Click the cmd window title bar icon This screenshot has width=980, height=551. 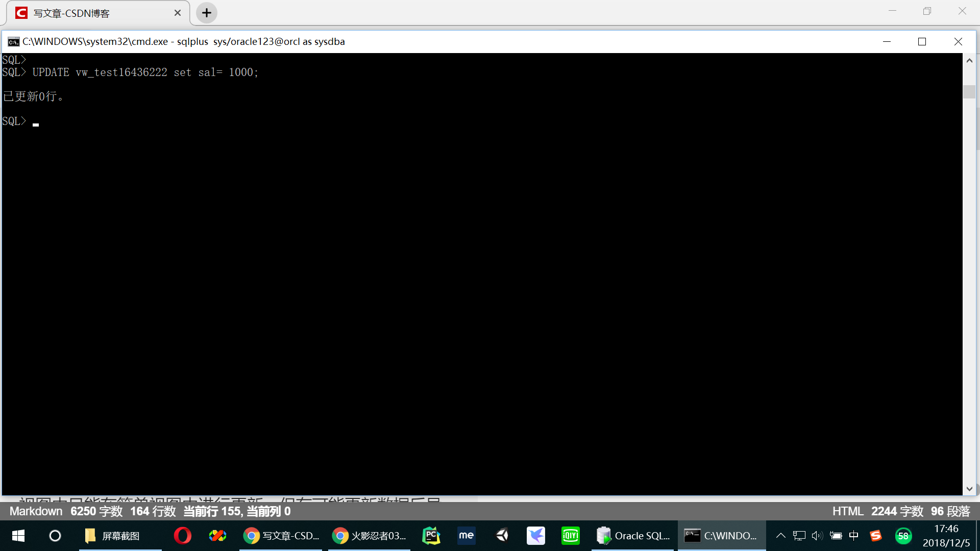[13, 42]
